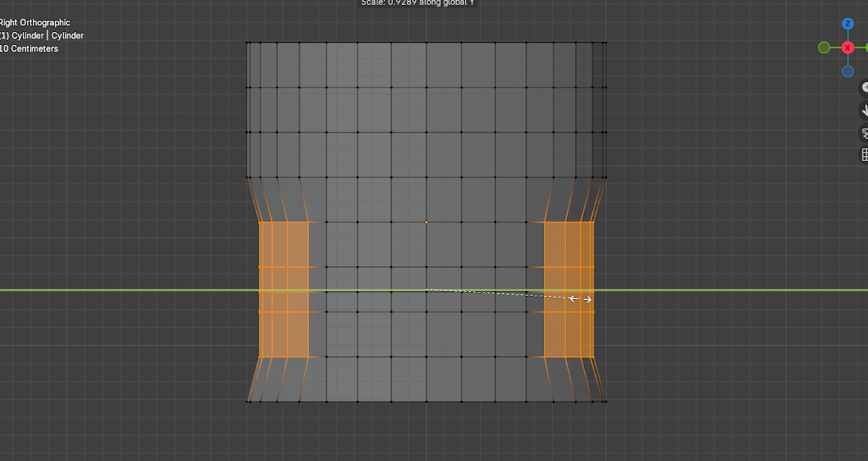Click the Zoom view magnifier icon

coord(865,88)
